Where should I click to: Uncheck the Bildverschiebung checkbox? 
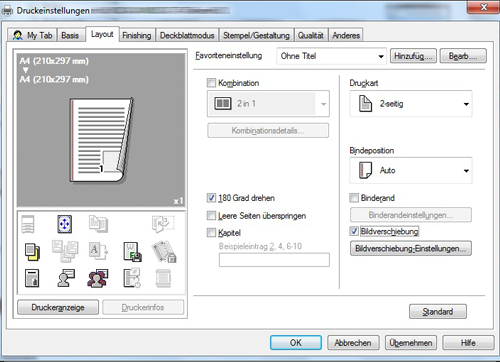coord(354,231)
